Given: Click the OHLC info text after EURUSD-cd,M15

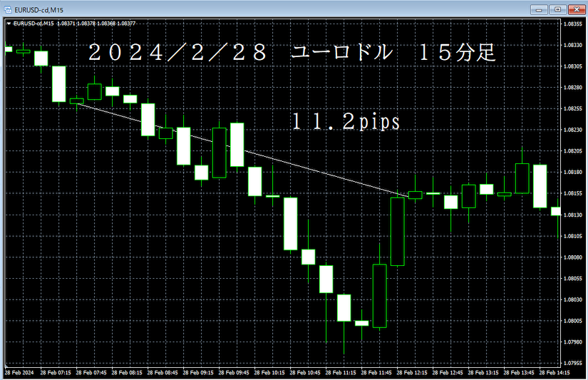Looking at the screenshot, I should point(96,24).
